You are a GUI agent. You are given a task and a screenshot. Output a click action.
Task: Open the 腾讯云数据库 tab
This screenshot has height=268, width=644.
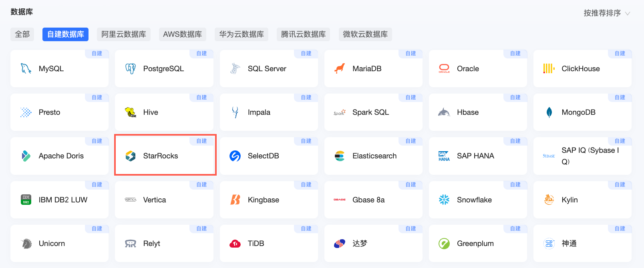coord(304,34)
